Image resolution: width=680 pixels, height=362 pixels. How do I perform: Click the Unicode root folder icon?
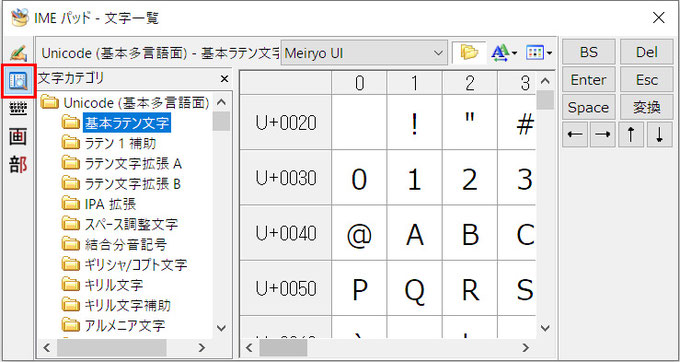tap(49, 103)
